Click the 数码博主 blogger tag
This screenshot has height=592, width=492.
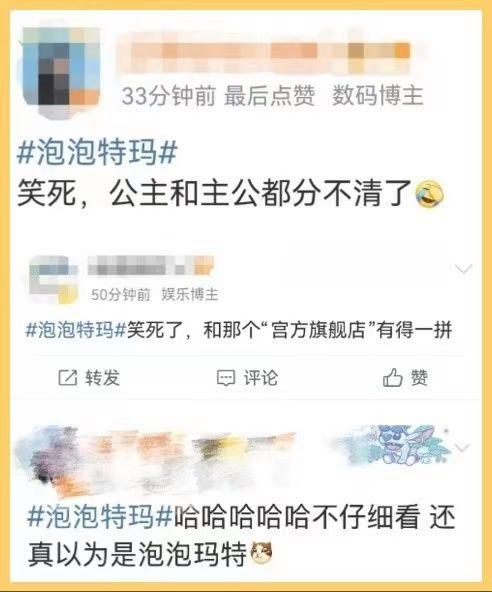click(x=377, y=96)
